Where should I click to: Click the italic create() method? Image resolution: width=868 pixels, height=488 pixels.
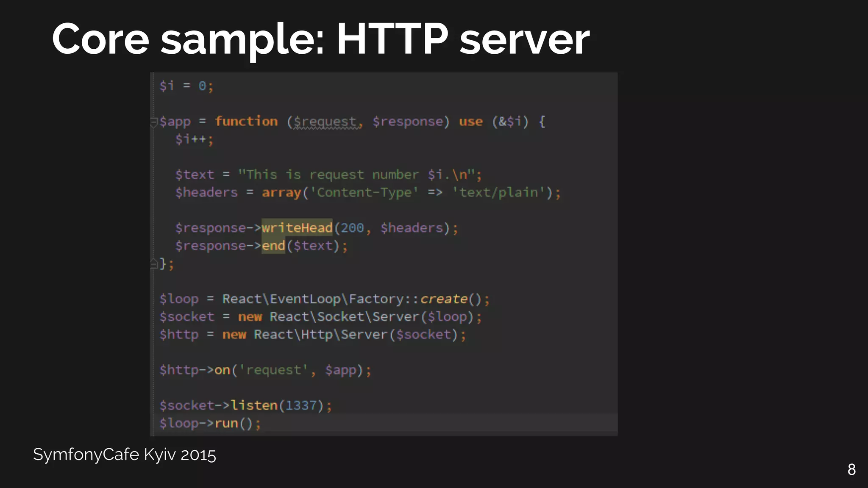[x=451, y=299]
